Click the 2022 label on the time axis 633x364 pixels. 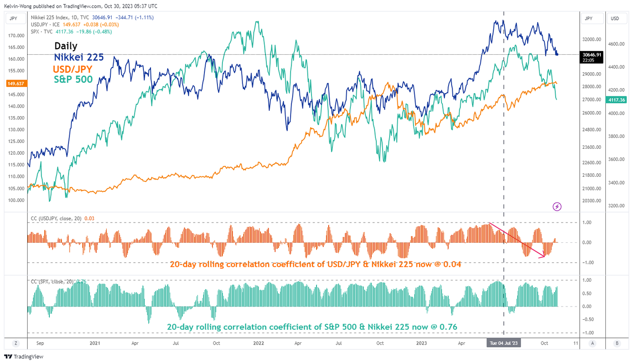pos(258,343)
